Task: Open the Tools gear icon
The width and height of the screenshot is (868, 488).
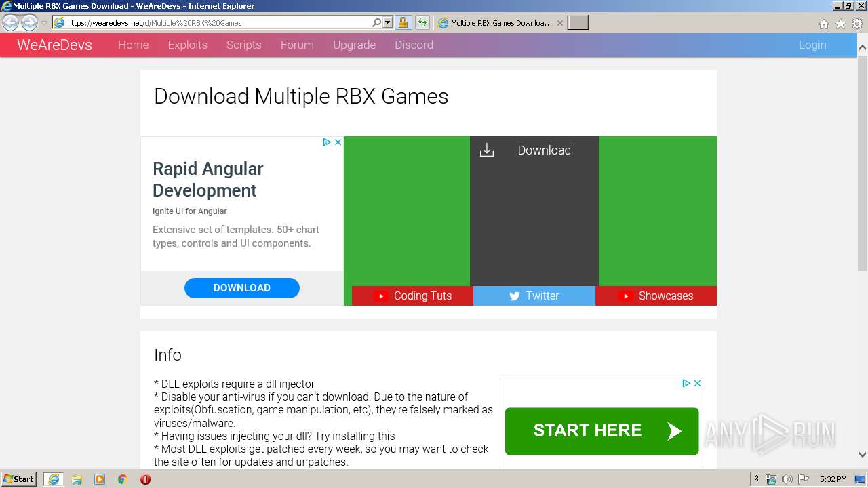Action: pos(857,24)
